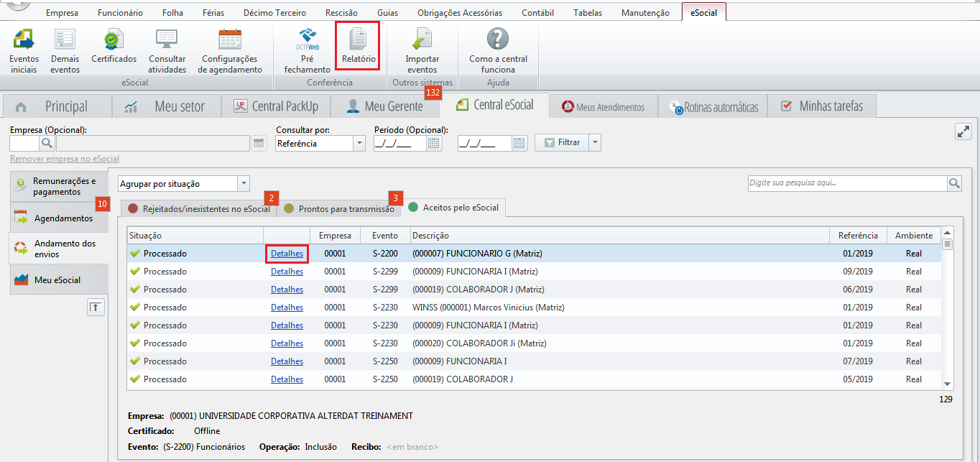Switch to the Empresa ribbon tab

coord(62,12)
